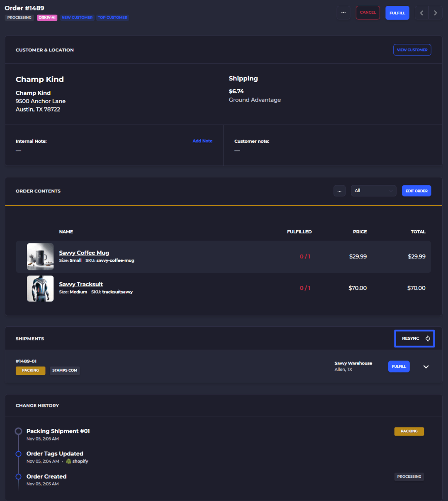Click Packing Shipment #01 history entry
The image size is (448, 501).
coord(58,431)
